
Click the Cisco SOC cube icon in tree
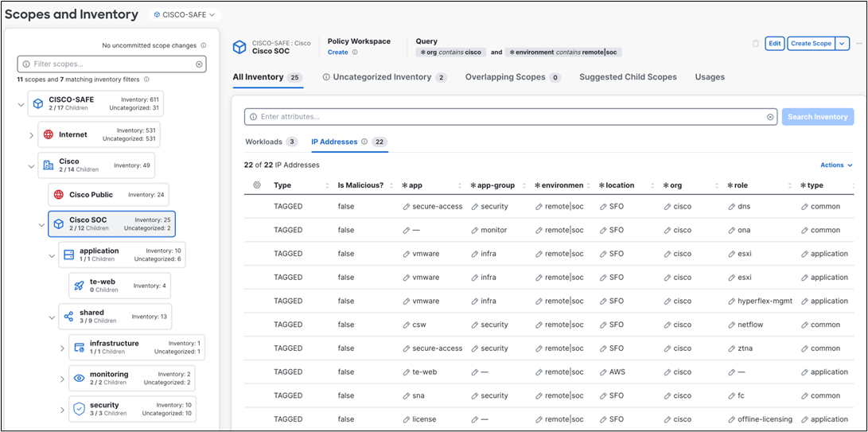point(58,224)
